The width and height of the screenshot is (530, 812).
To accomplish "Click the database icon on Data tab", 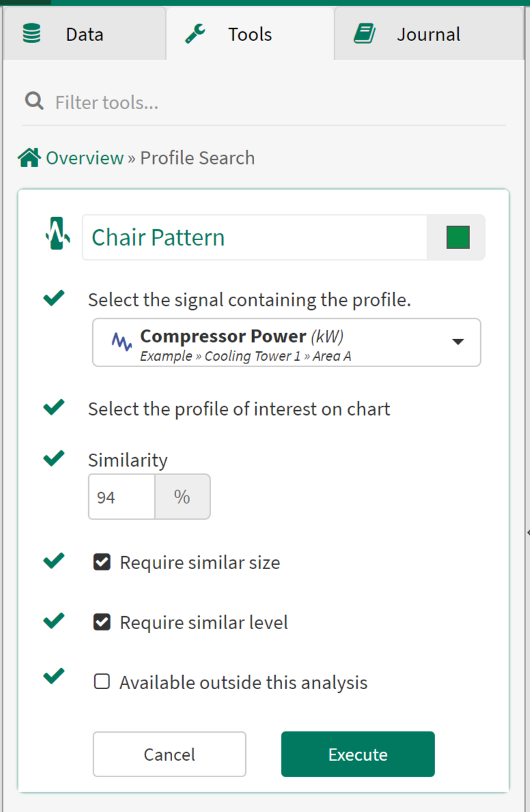I will coord(31,34).
